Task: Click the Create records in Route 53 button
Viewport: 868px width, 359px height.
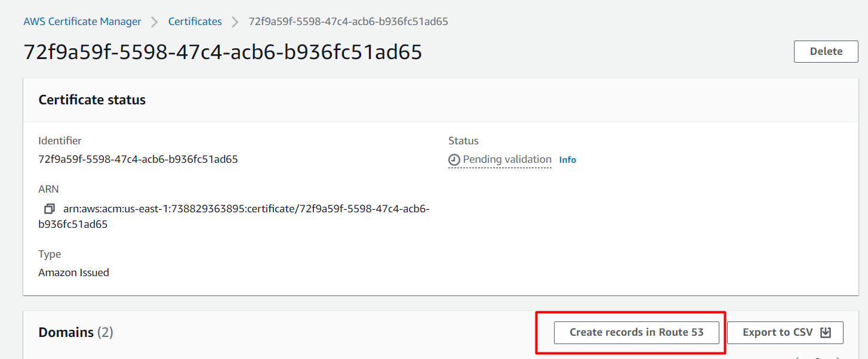Action: click(636, 332)
